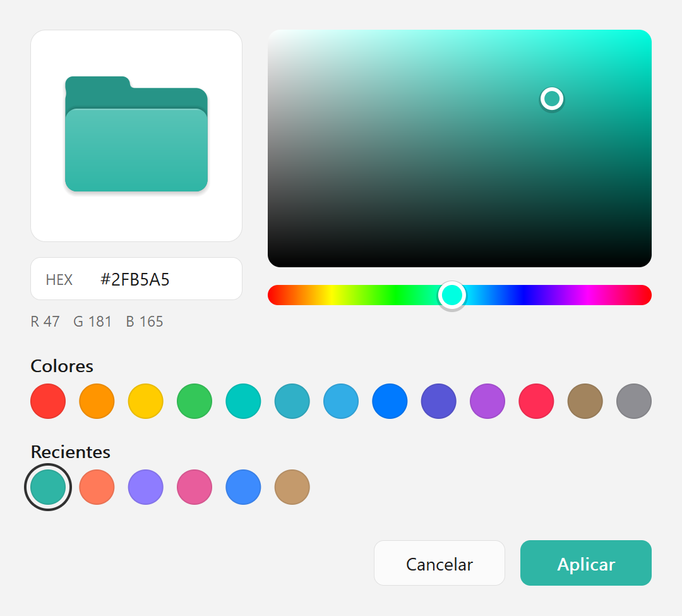Select the green swatch in Colores
Screen dimensions: 682x616
[194, 401]
